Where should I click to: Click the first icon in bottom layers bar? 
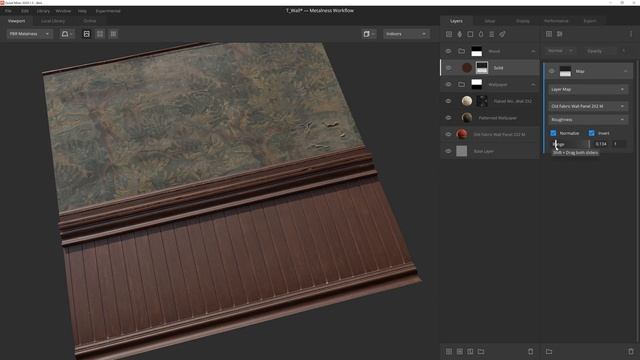point(449,351)
